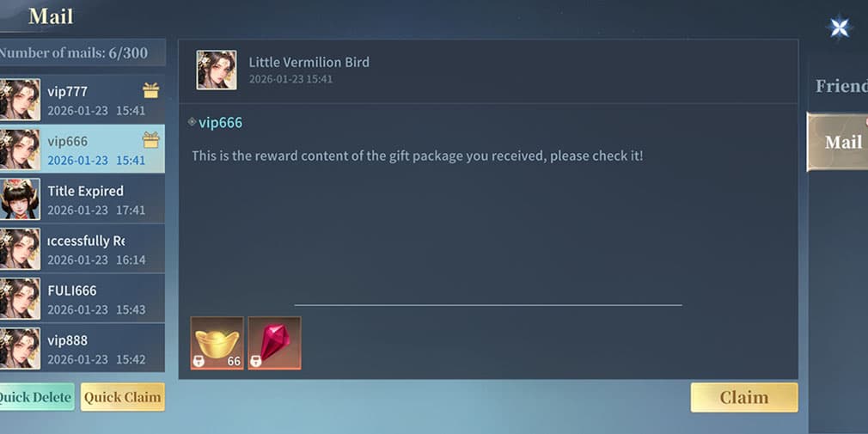The width and height of the screenshot is (868, 434).
Task: Open the Title Expired mail
Action: 82,199
